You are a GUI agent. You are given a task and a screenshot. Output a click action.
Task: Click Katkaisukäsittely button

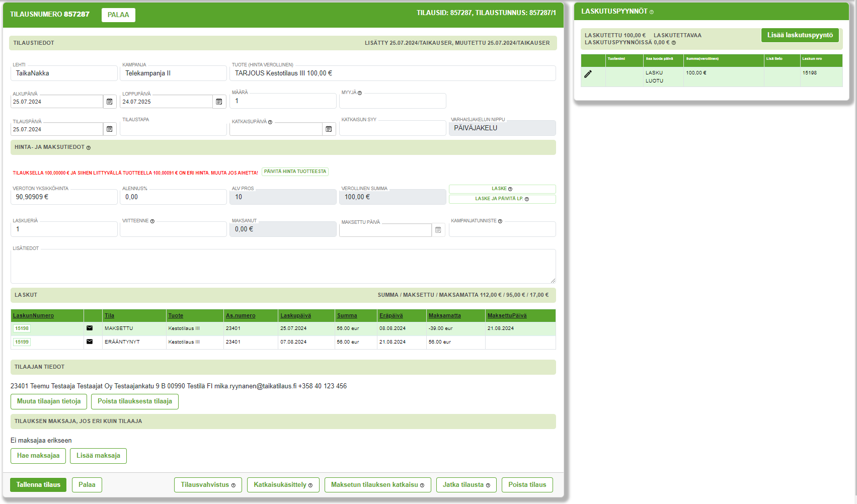tap(283, 485)
